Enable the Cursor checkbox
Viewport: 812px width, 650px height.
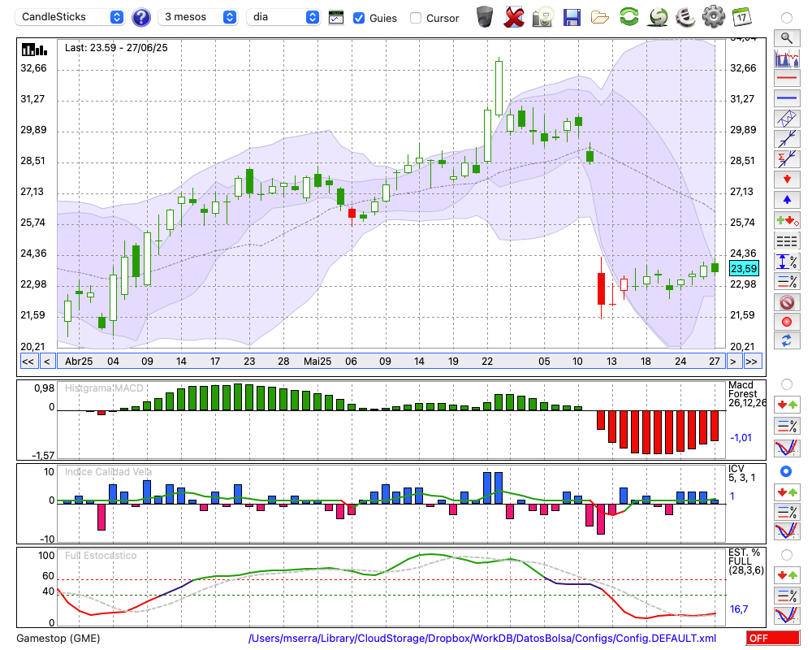(415, 18)
